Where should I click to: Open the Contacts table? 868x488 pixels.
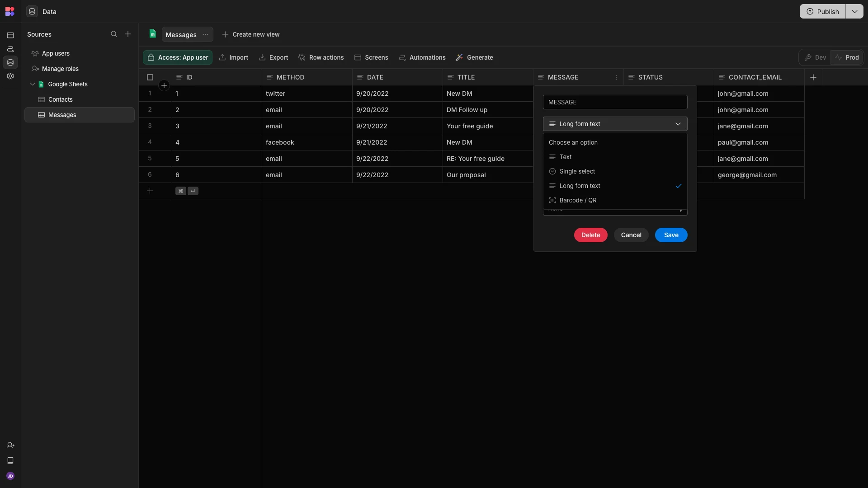pyautogui.click(x=80, y=99)
